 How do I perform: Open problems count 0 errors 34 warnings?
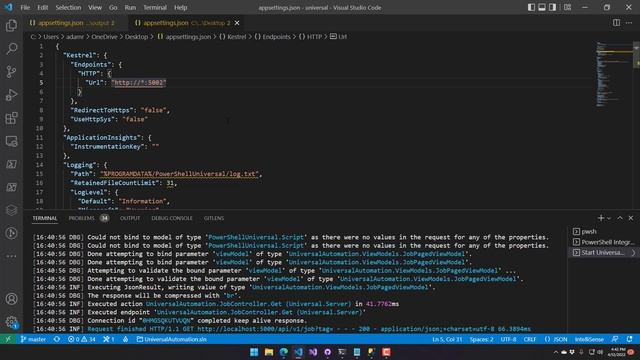82,339
